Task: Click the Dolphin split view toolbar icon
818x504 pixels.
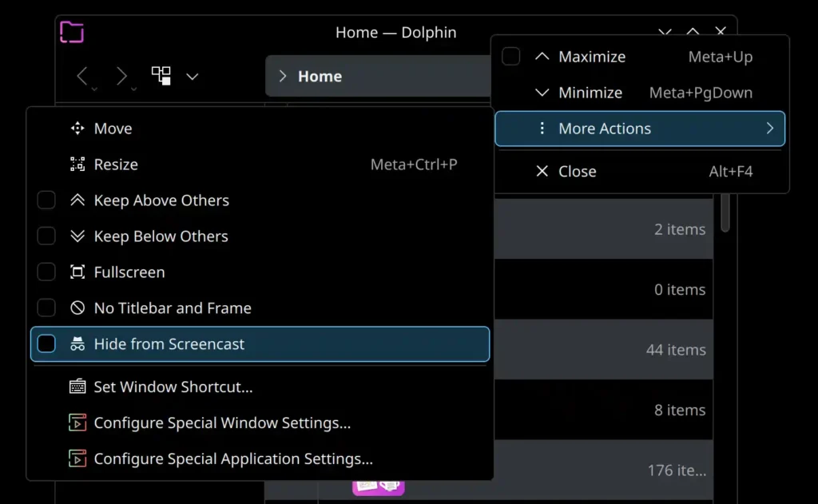Action: 161,75
